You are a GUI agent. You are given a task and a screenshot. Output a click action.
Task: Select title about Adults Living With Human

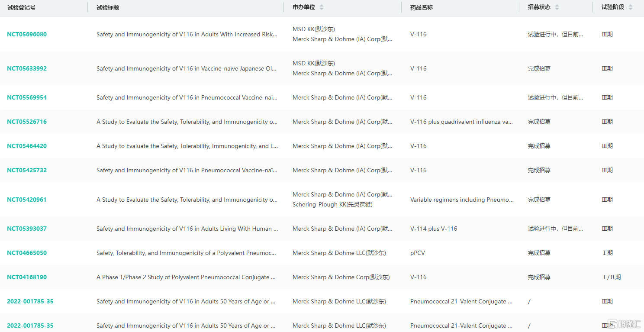pos(187,229)
